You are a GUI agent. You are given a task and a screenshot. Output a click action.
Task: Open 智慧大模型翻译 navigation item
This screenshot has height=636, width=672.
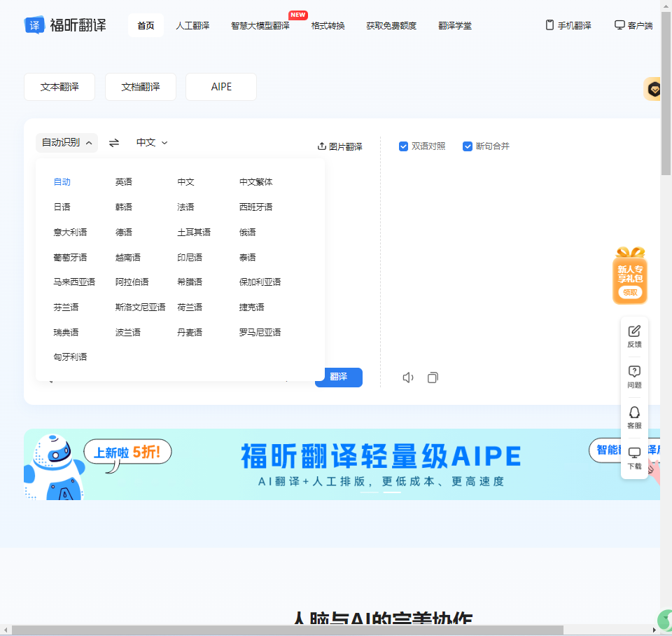click(x=260, y=26)
